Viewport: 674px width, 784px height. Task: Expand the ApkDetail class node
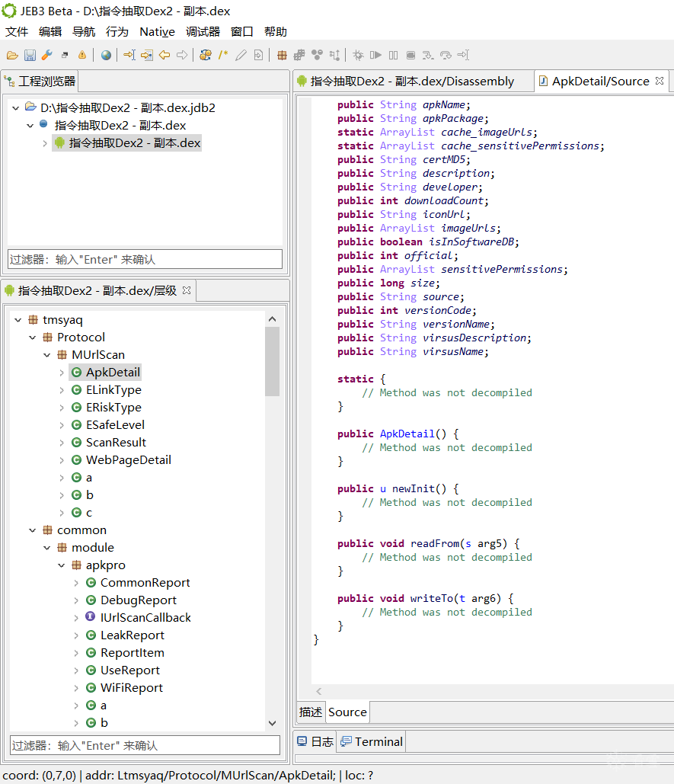coord(62,373)
